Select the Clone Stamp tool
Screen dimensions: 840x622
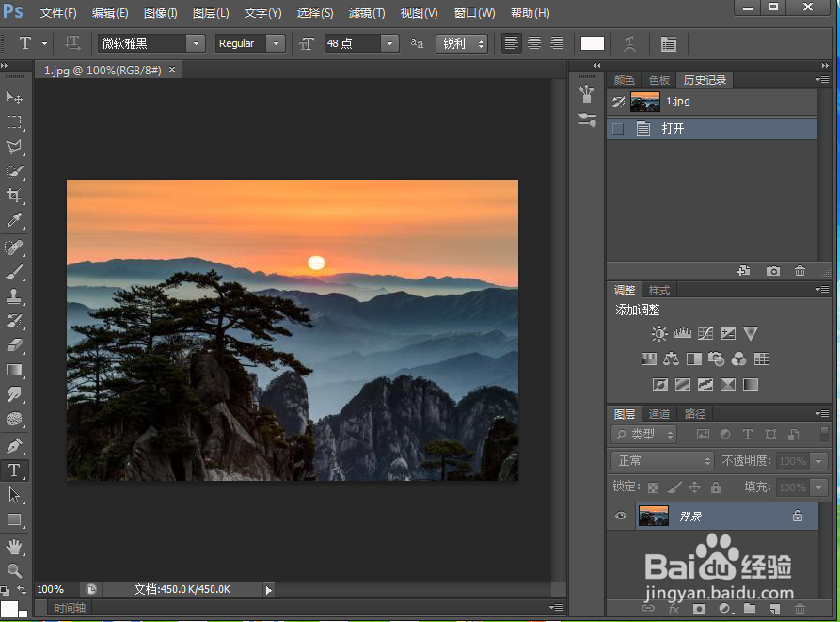click(14, 296)
